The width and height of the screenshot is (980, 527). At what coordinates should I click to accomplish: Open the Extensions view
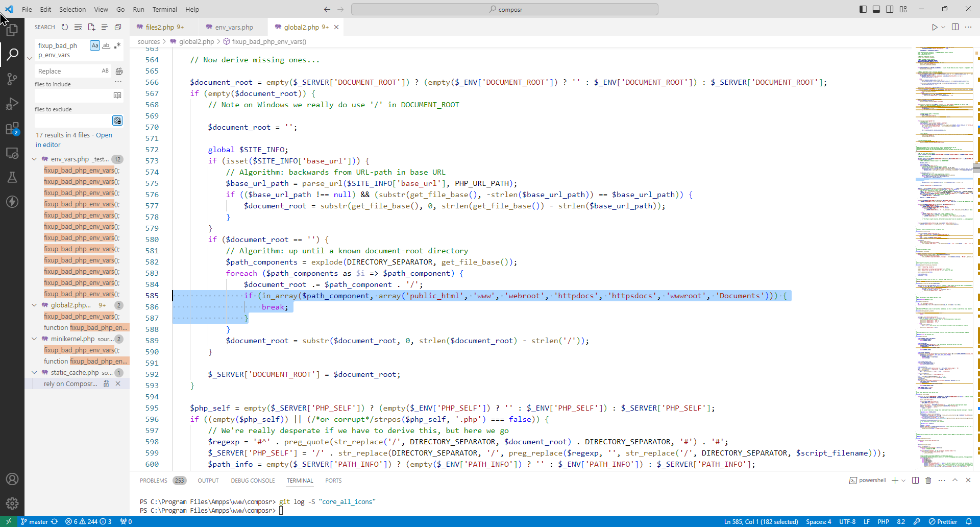[x=12, y=129]
